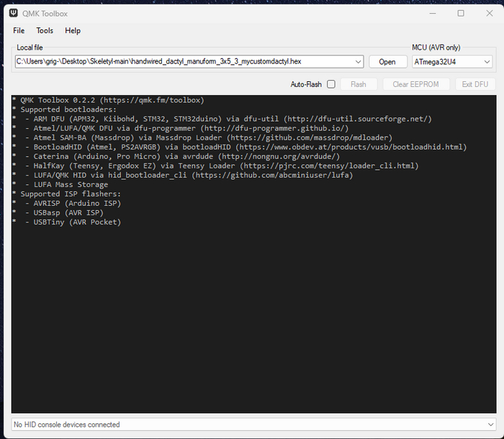Toggle the Auto-Flash checkbox
This screenshot has height=439, width=504.
[331, 84]
